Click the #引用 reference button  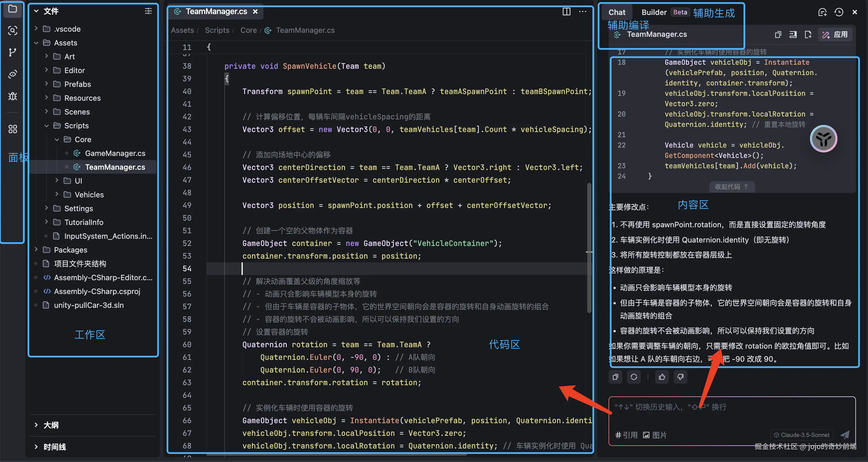pyautogui.click(x=626, y=435)
